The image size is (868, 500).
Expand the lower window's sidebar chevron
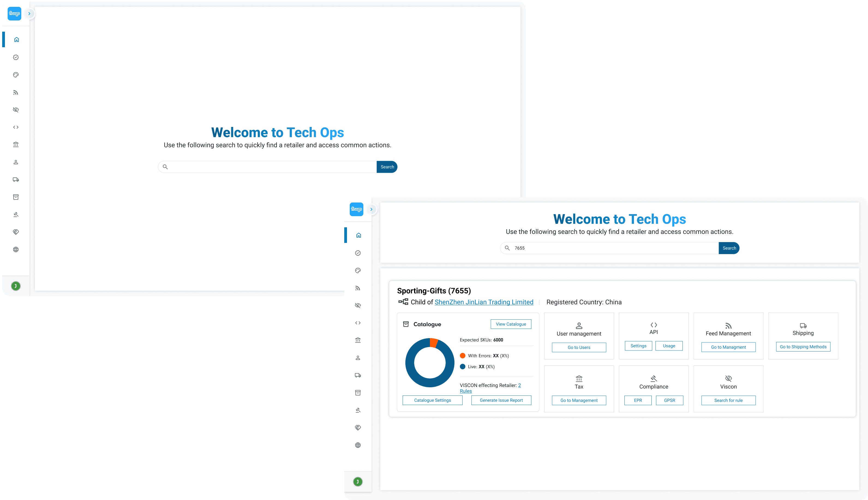(371, 210)
